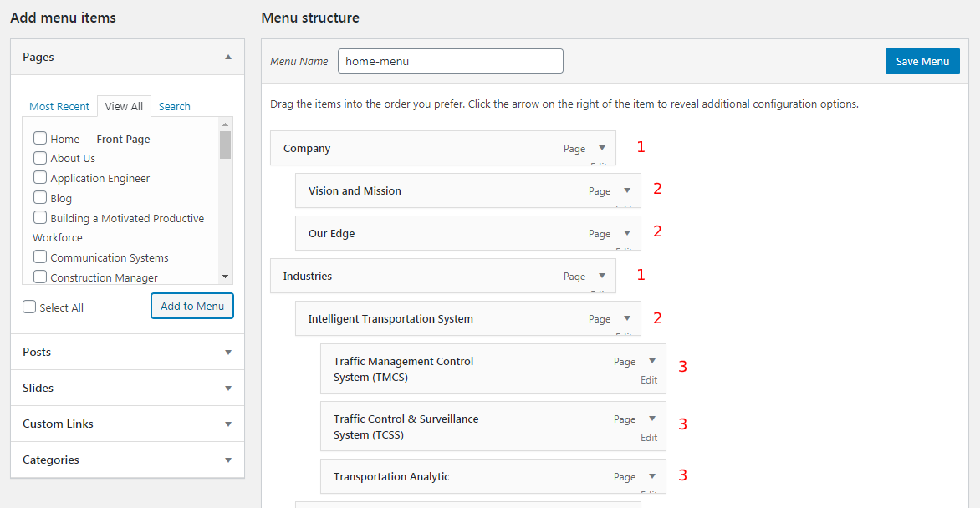Click the Save Menu button
The width and height of the screenshot is (980, 508).
922,61
